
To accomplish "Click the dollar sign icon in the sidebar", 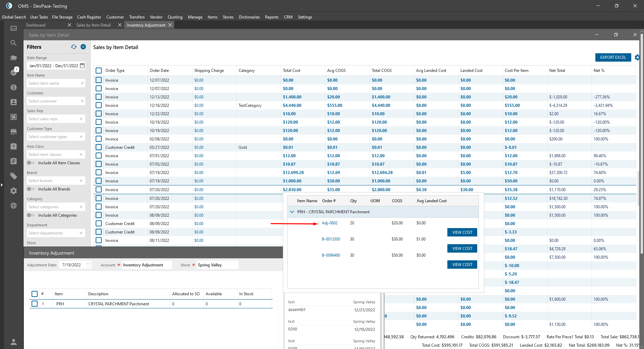I will tap(13, 87).
